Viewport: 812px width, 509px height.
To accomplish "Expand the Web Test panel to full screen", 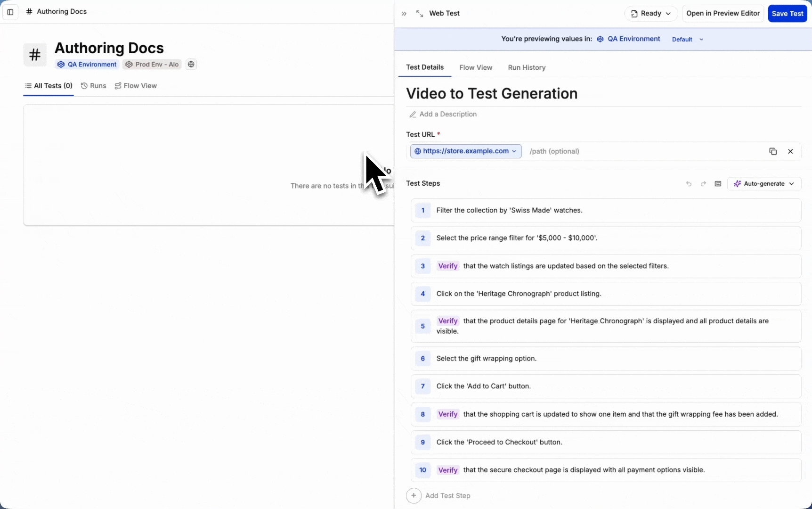I will coord(420,14).
